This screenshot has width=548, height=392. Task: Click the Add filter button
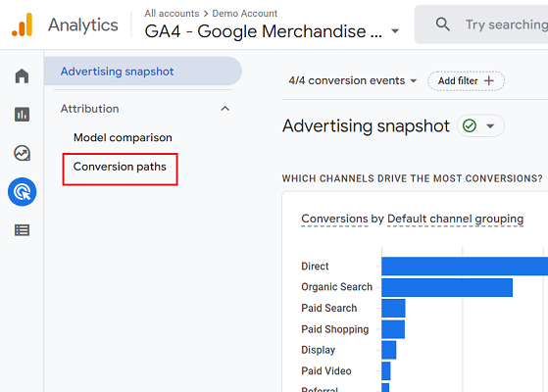[466, 81]
